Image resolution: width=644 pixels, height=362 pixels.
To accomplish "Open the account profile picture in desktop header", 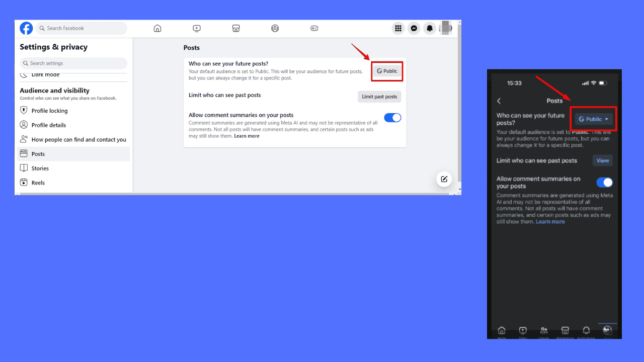I will tap(445, 28).
